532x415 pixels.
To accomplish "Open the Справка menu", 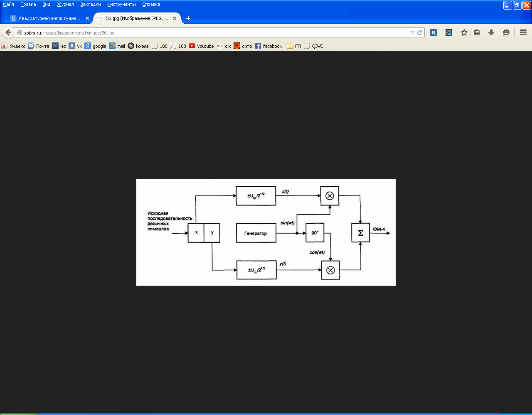I will (151, 4).
